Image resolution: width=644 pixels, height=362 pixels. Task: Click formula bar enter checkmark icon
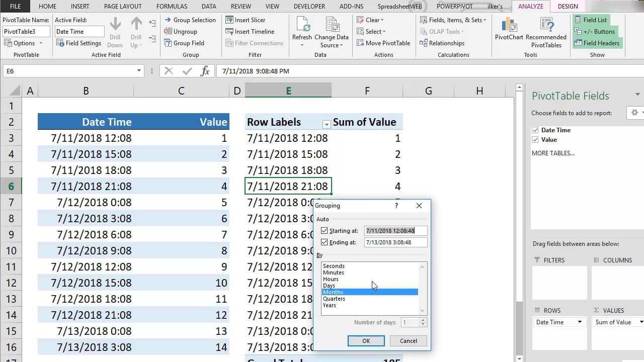(187, 71)
